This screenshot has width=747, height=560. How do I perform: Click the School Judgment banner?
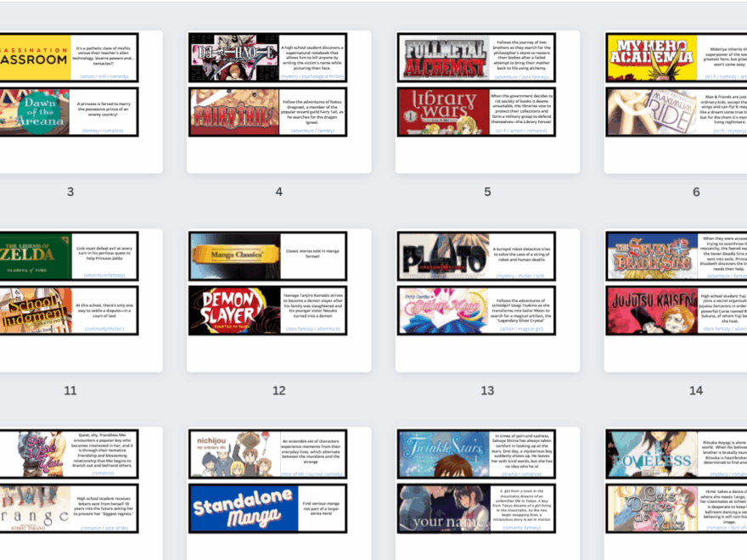[x=34, y=311]
